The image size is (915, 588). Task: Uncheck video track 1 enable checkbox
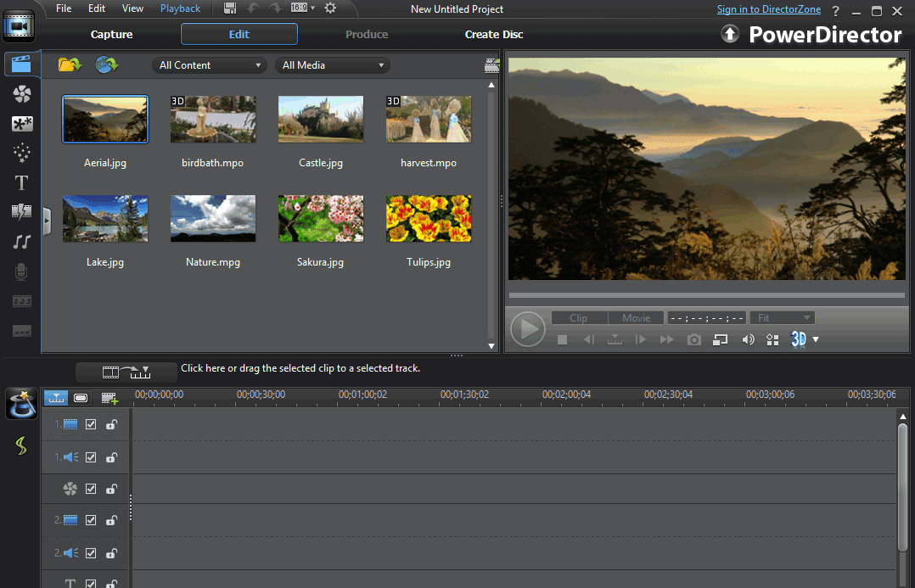click(91, 424)
